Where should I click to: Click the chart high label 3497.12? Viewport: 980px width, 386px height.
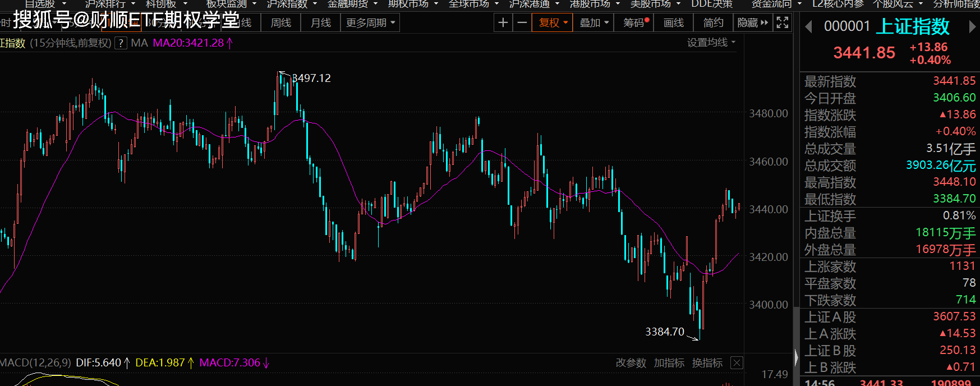[311, 78]
